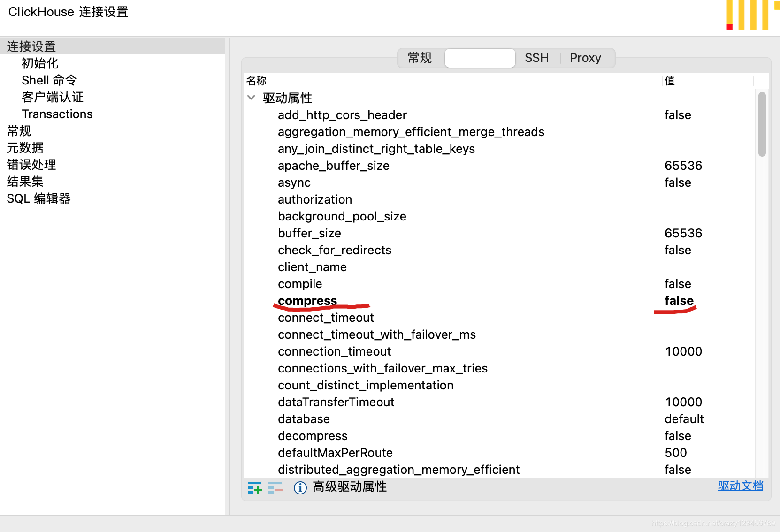Viewport: 780px width, 532px height.
Task: Click the remove driver property icon
Action: (275, 488)
